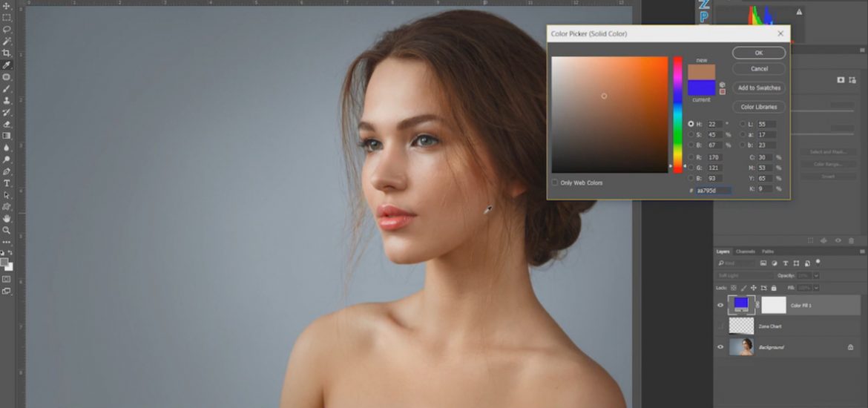Change screen mode icon in toolbar
Viewport: 868px width, 408px height.
[x=7, y=291]
